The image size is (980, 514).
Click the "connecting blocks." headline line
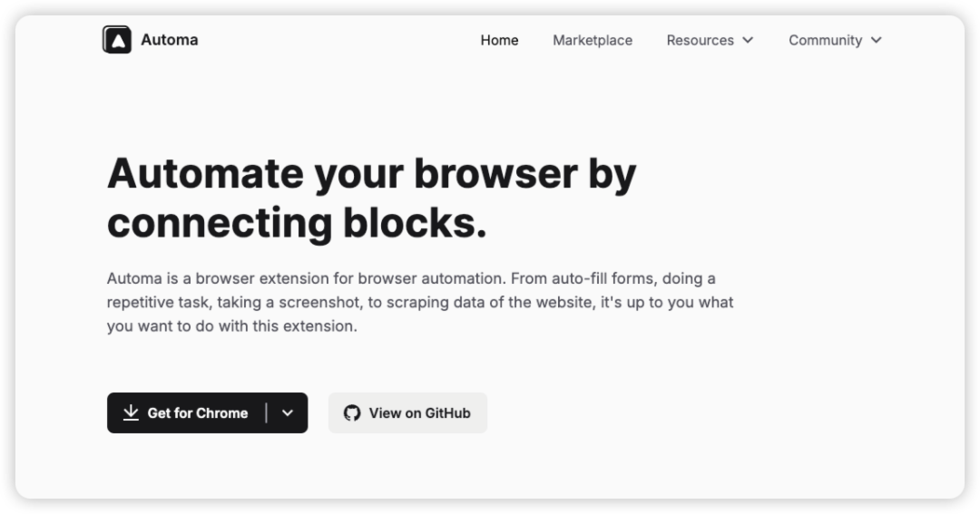pyautogui.click(x=297, y=222)
